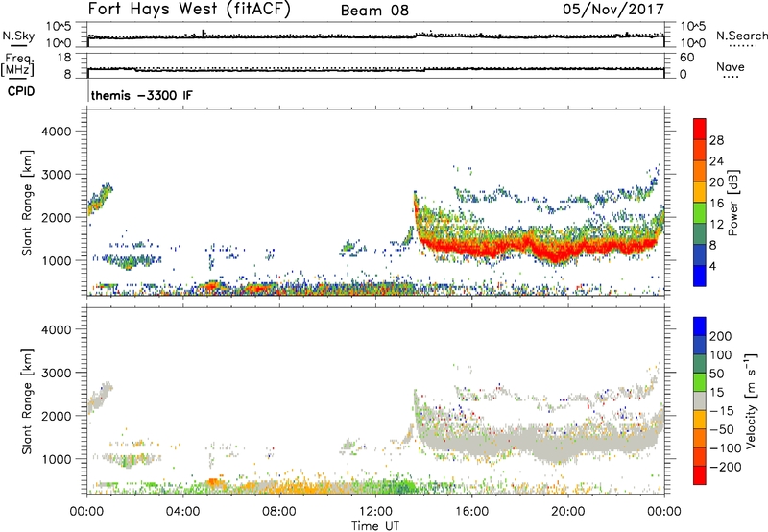Click the "16:00" time axis label
Image resolution: width=768 pixels, height=532 pixels.
click(x=471, y=512)
